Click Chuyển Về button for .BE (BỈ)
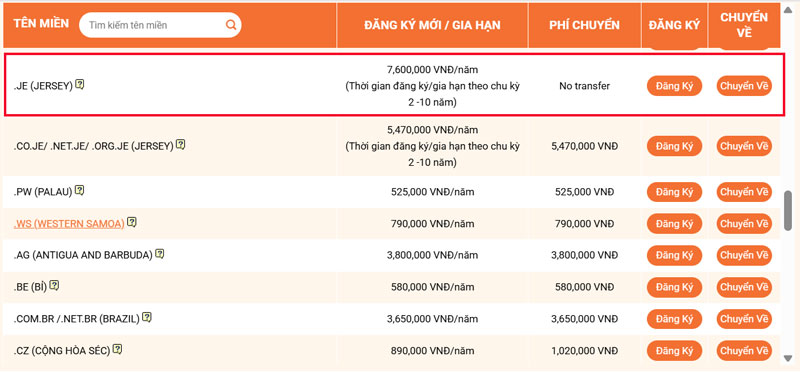 [x=744, y=287]
